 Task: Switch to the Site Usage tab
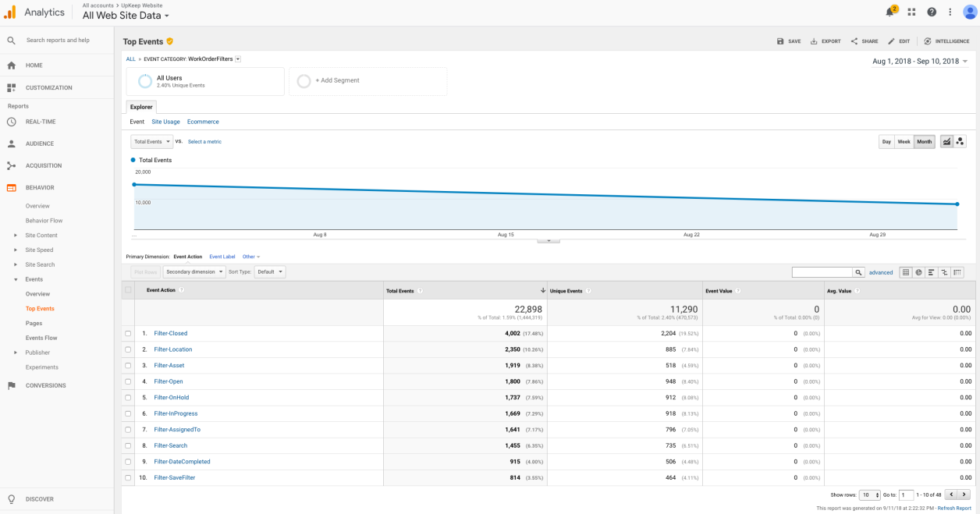click(x=165, y=122)
